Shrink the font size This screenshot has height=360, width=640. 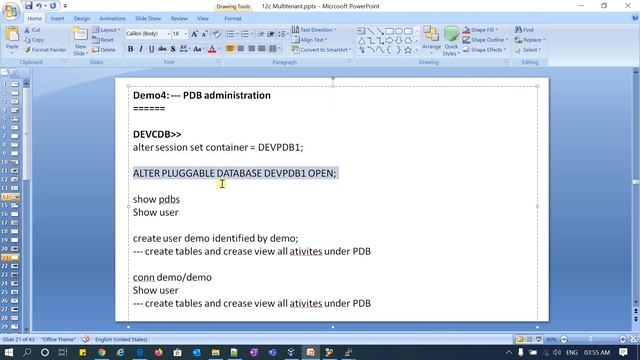coord(204,34)
